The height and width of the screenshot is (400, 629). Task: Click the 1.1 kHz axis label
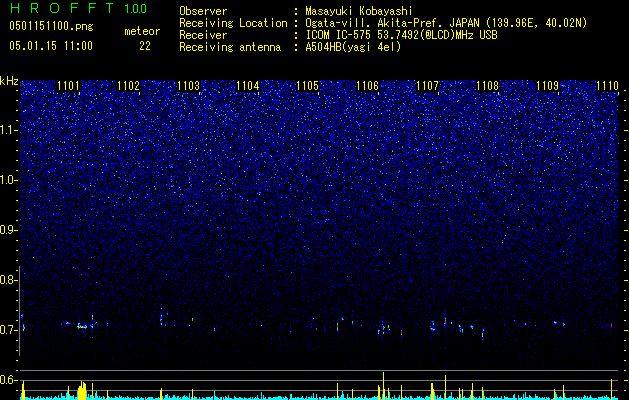9,130
